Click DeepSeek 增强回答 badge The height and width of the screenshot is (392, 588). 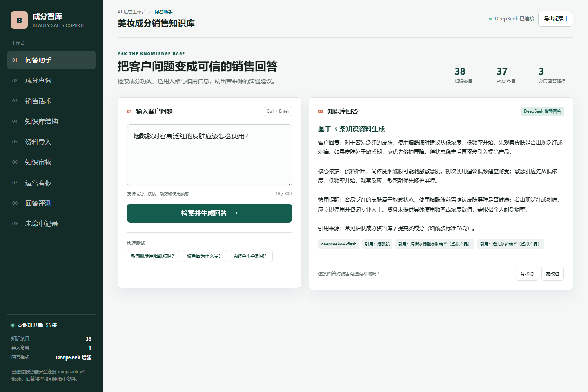542,111
